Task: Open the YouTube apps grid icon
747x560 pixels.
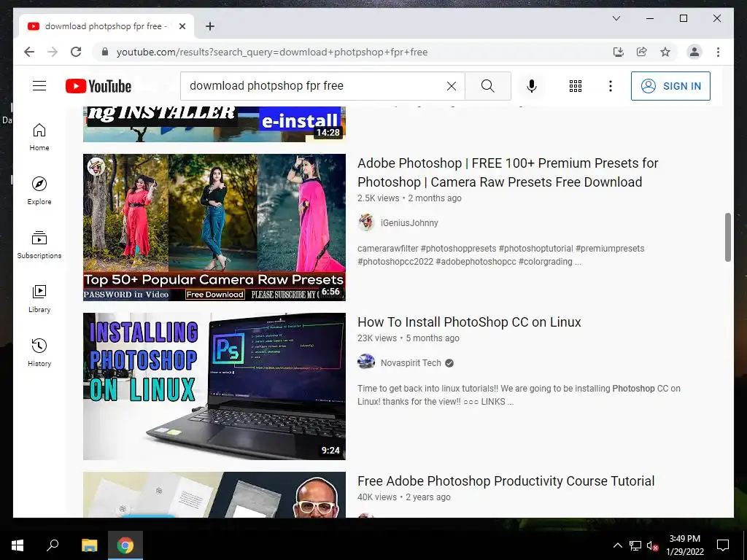Action: tap(575, 86)
